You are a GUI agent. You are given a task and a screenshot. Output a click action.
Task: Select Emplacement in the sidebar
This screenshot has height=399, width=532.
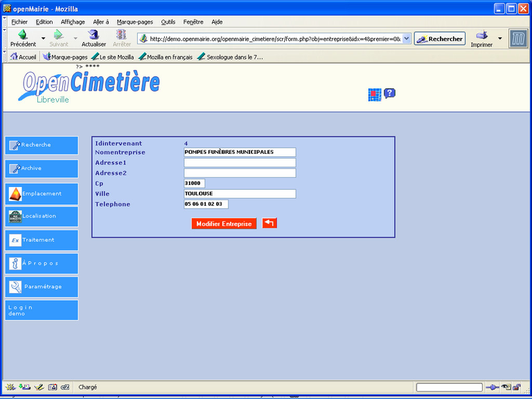pyautogui.click(x=42, y=194)
